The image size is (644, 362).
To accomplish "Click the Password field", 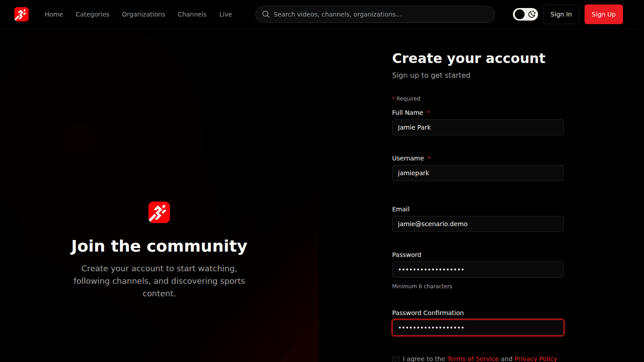I will [478, 269].
